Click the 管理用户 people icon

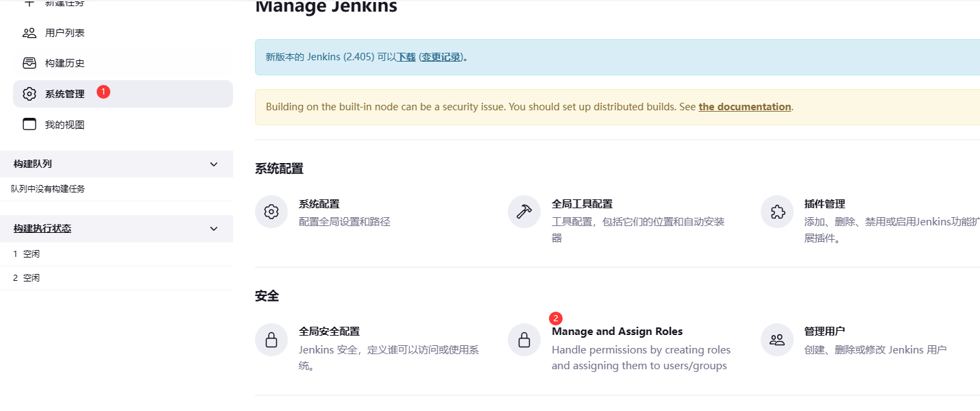tap(777, 340)
